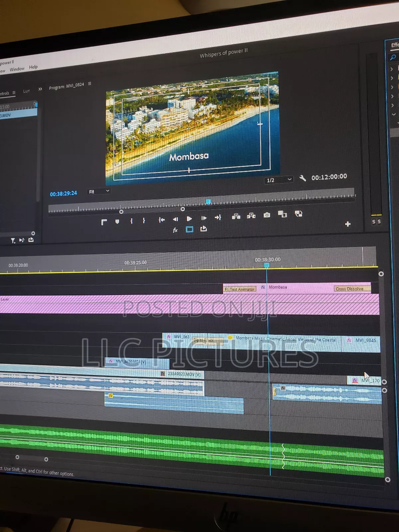The image size is (399, 532).
Task: Toggle right audio meter Solo S button
Action: point(379,221)
